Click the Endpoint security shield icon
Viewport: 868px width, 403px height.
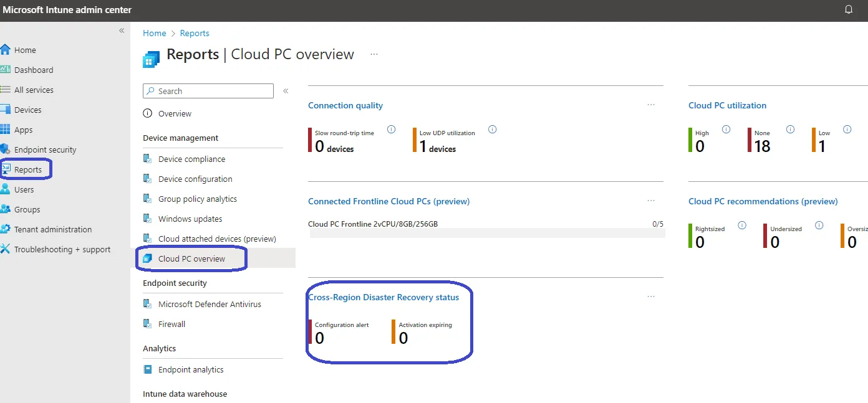click(6, 149)
